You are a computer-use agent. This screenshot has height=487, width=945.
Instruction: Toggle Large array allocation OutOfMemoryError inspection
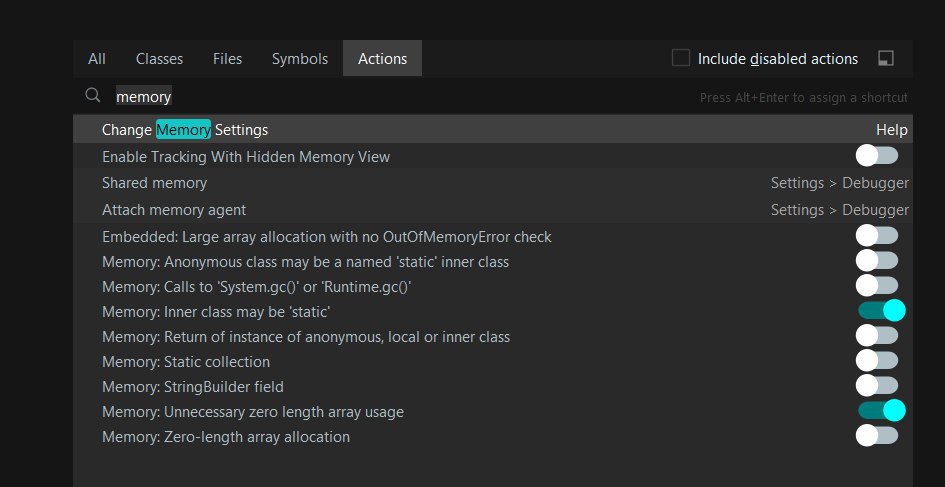(877, 235)
